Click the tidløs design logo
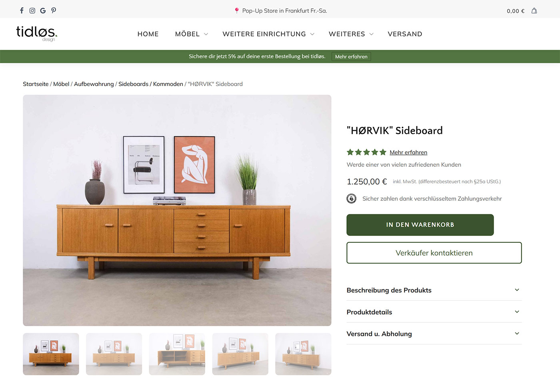 tap(36, 34)
